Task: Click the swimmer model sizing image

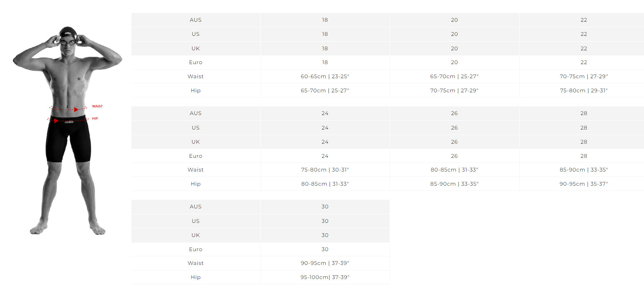Action: tap(68, 131)
